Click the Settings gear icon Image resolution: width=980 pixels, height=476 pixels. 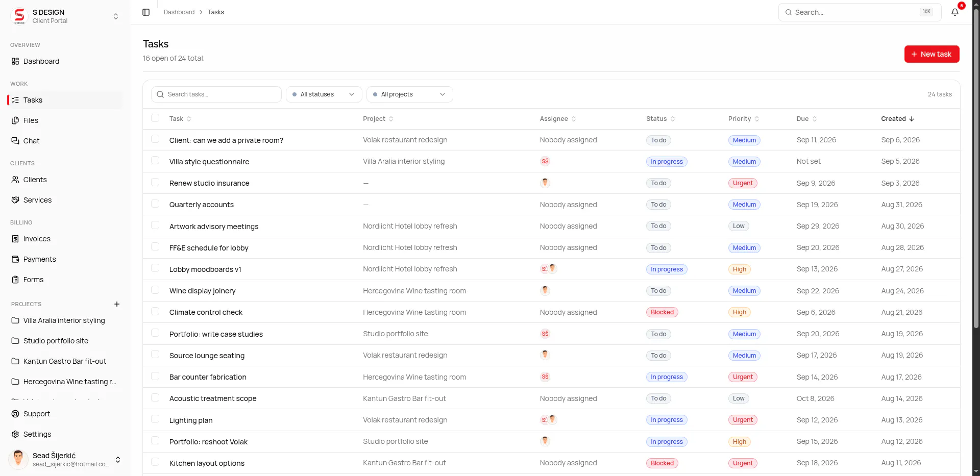coord(15,434)
